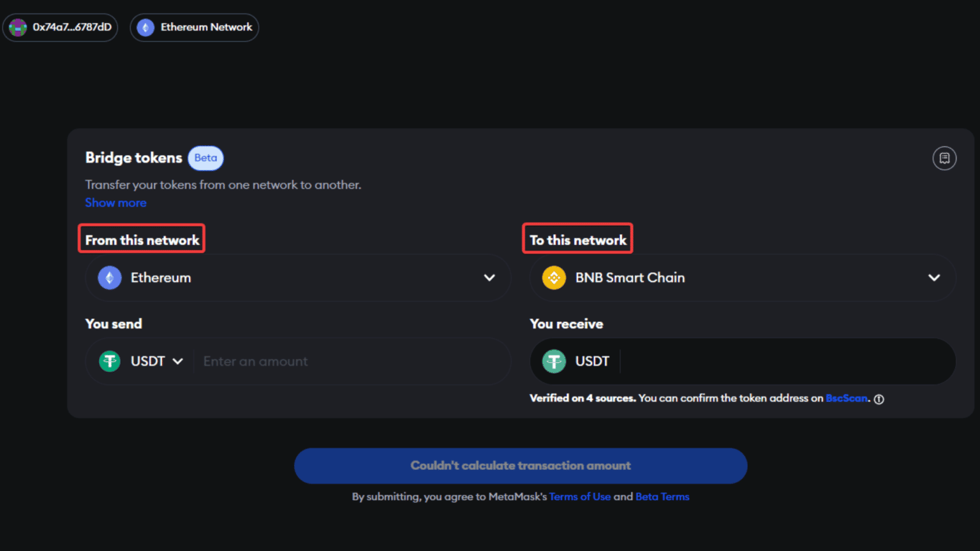980x551 pixels.
Task: Click the Couldn't calculate transaction amount button
Action: [520, 466]
